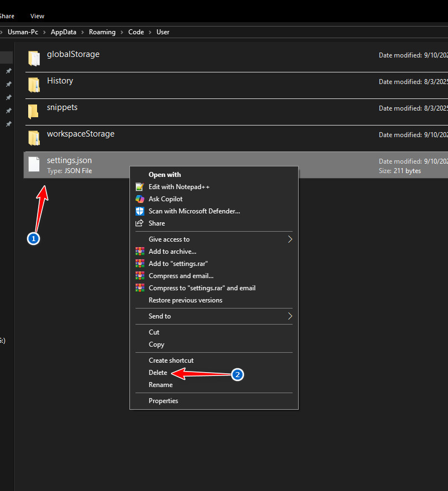Screen dimensions: 448x491
Task: Choose Rename from context menu
Action: (x=160, y=385)
